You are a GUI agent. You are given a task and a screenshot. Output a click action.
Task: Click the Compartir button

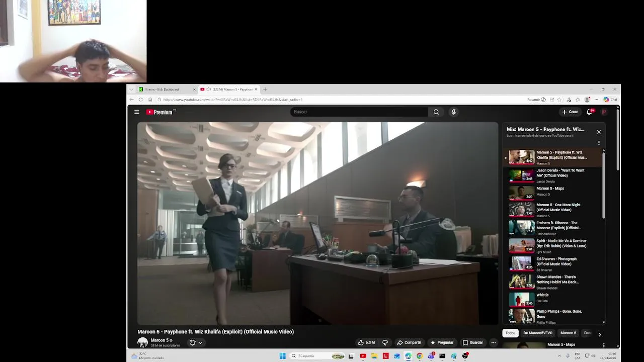(x=409, y=342)
